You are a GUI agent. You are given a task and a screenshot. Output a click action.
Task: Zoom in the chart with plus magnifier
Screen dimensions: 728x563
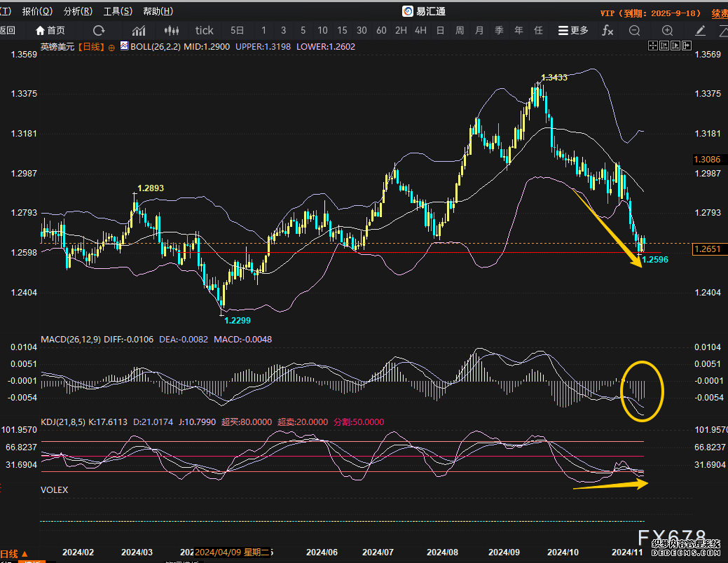[667, 31]
